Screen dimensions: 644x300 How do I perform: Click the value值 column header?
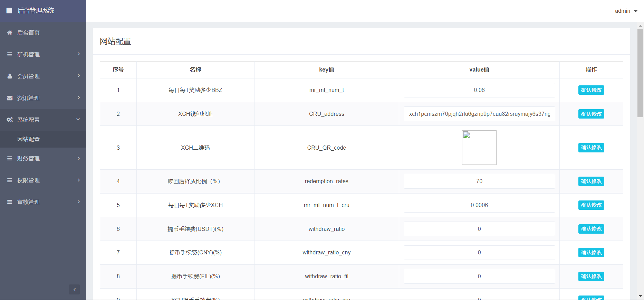coord(479,70)
